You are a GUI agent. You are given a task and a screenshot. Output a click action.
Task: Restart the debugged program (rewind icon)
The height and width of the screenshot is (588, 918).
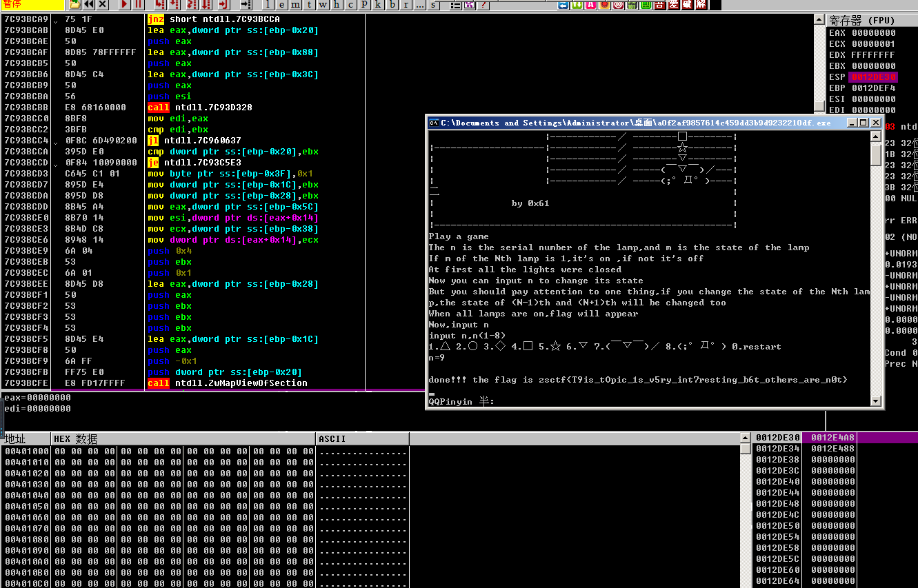point(89,5)
